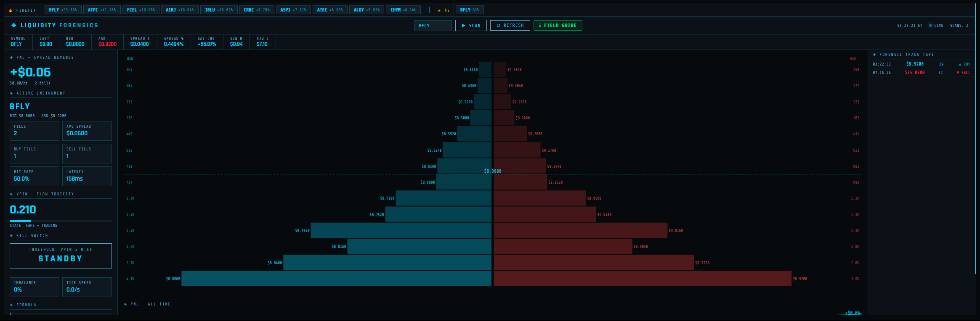Click the BID $8.8800 quote cell
Viewport: 980px width, 321px height.
point(75,42)
